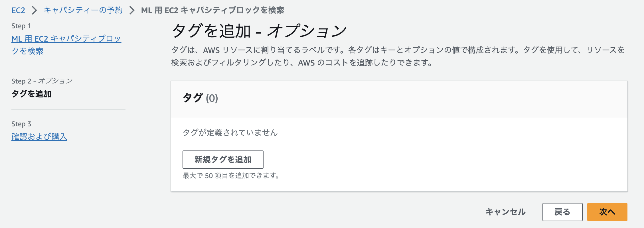Image resolution: width=644 pixels, height=228 pixels.
Task: Click the 次へ orange button
Action: 607,212
